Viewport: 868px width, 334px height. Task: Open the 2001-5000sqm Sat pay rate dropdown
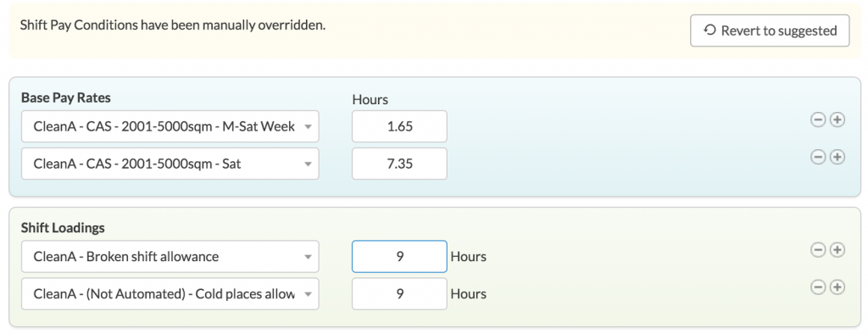tap(170, 164)
